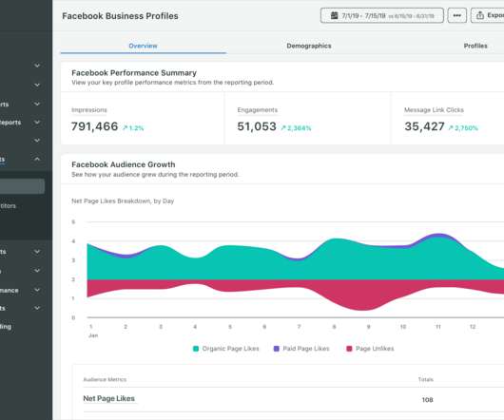Click the Engagements metric label
504x420 pixels.
click(257, 110)
